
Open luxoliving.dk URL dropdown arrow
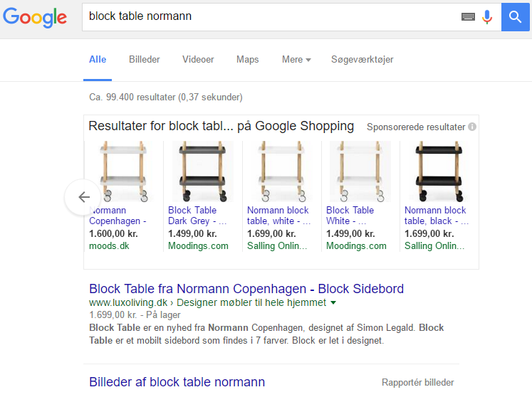(x=333, y=303)
